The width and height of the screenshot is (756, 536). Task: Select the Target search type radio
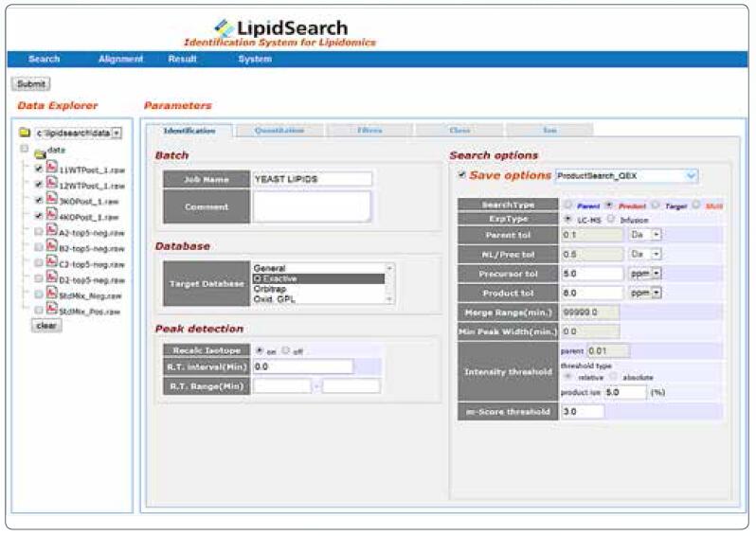click(x=656, y=205)
